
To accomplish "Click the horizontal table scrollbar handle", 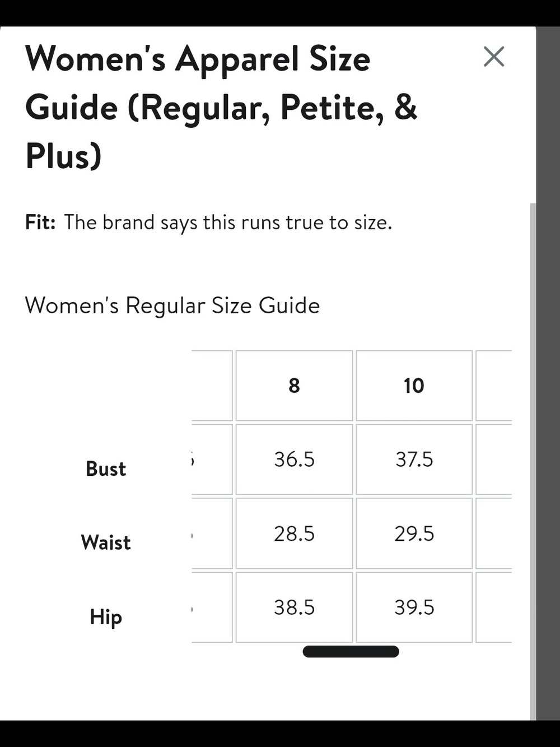I will (x=351, y=651).
